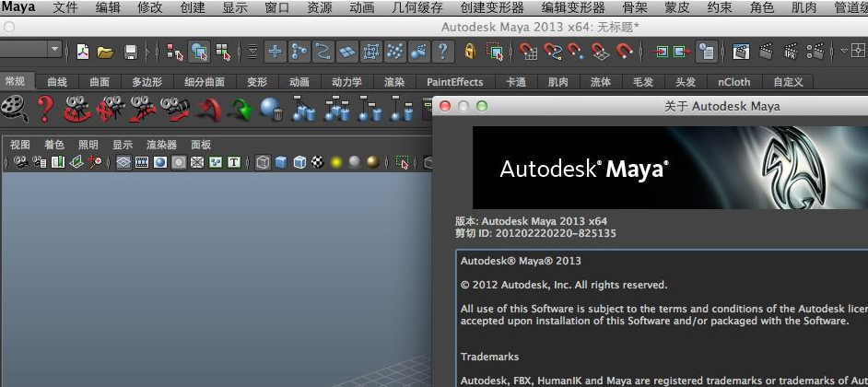Switch to the 多边形 shelf tab
Viewport: 868px width, 387px height.
click(147, 82)
